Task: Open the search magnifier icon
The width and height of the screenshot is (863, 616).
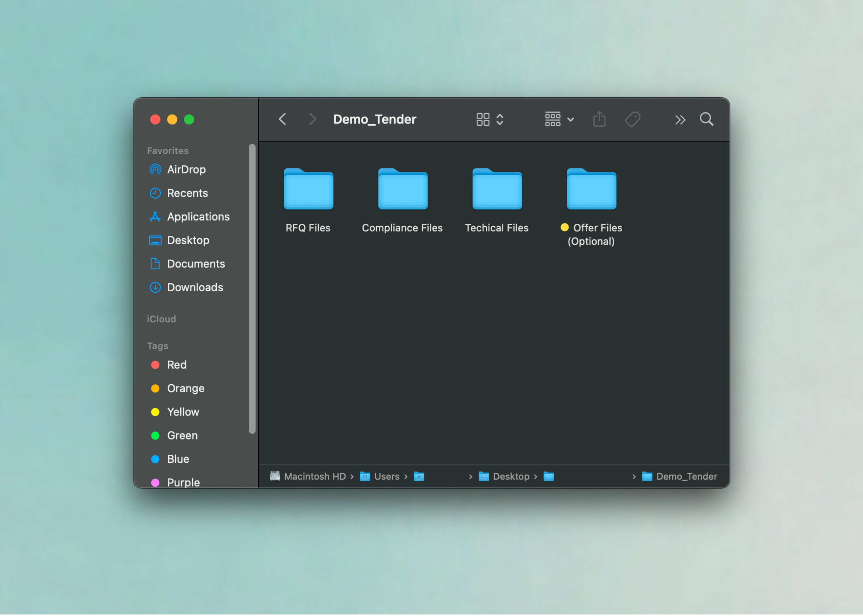Action: pyautogui.click(x=706, y=120)
